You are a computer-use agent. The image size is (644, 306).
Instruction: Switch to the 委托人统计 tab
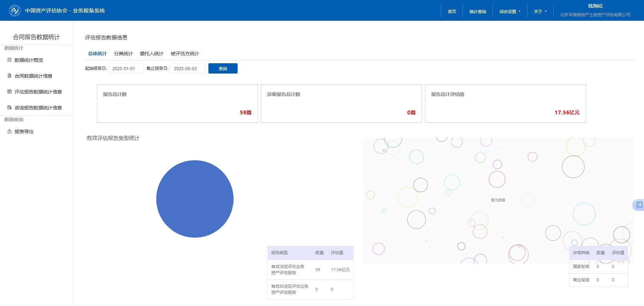[151, 54]
